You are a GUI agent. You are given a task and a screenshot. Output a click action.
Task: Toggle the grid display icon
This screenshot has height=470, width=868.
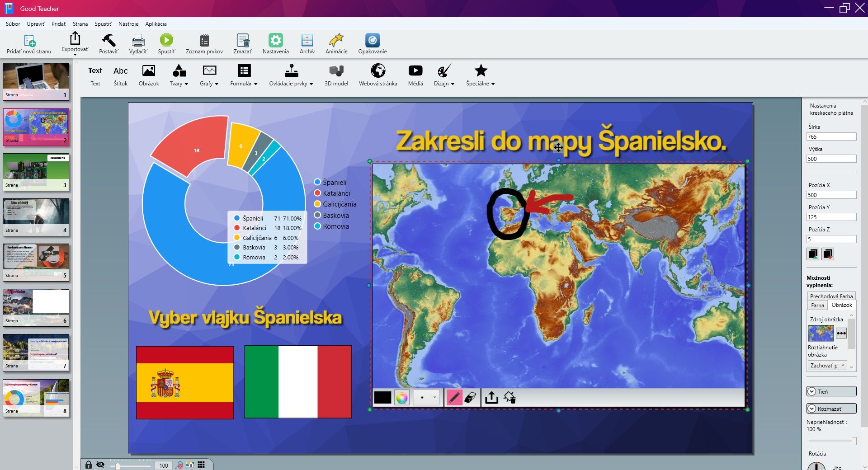click(201, 465)
